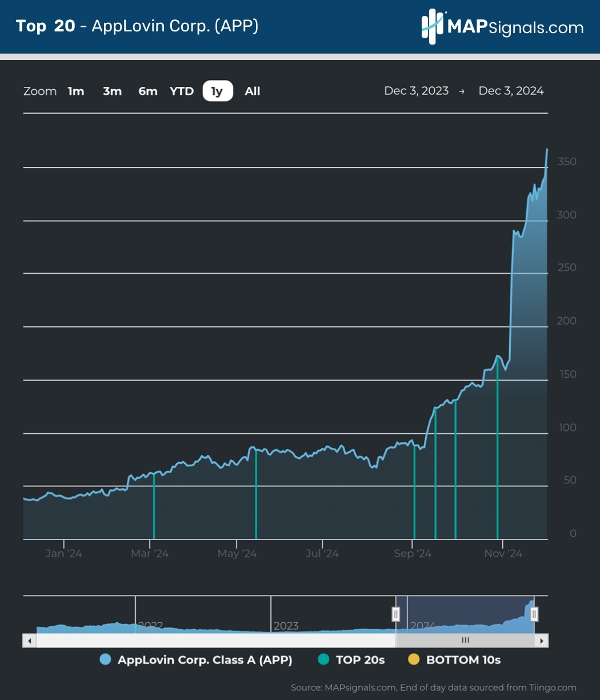The height and width of the screenshot is (700, 600).
Task: Click the blue AppLovin legend dot
Action: pyautogui.click(x=105, y=660)
